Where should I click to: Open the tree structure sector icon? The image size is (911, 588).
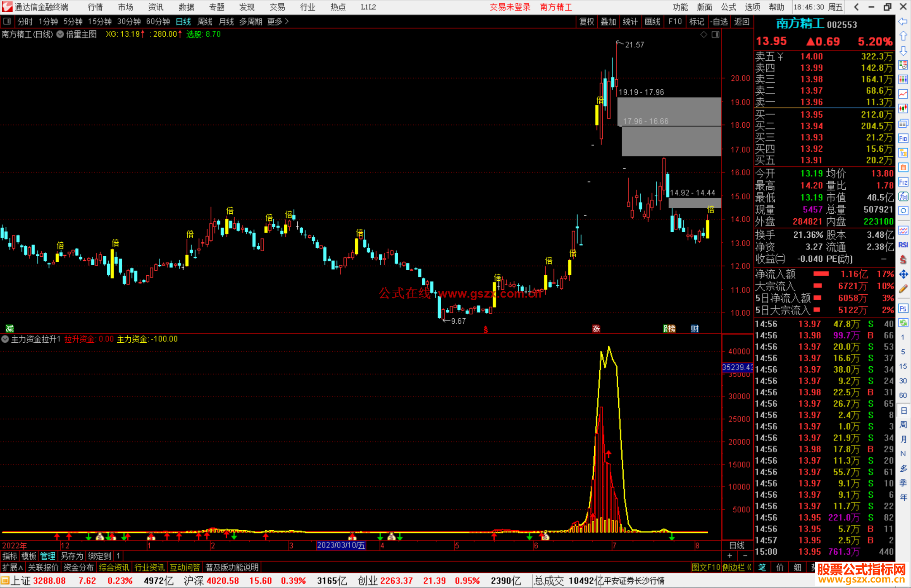click(903, 153)
